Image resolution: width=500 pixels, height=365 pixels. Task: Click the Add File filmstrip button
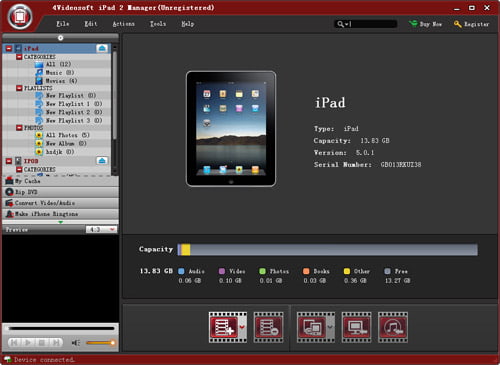[224, 327]
